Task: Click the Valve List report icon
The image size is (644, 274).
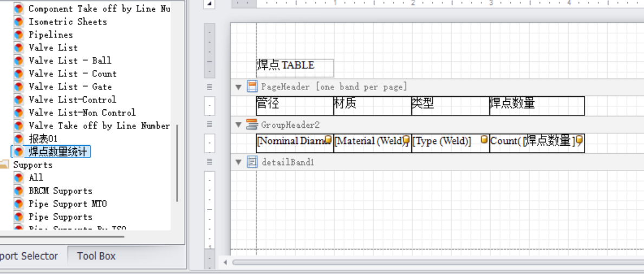Action: pyautogui.click(x=18, y=48)
